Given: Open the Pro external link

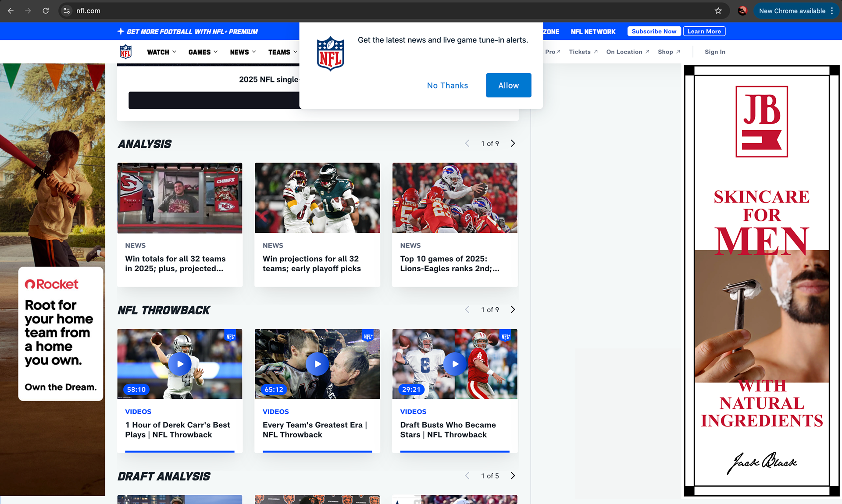Looking at the screenshot, I should pyautogui.click(x=553, y=52).
